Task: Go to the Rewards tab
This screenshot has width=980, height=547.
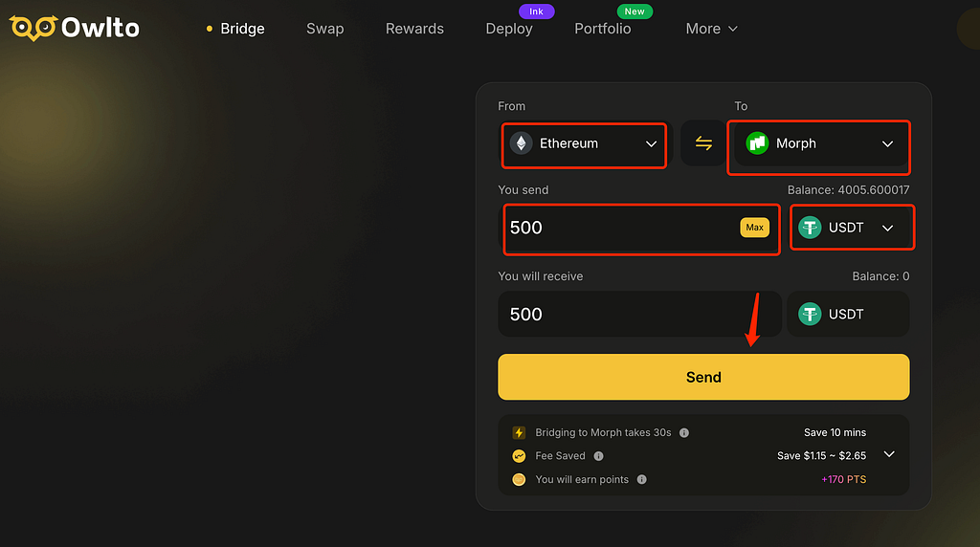Action: (414, 29)
